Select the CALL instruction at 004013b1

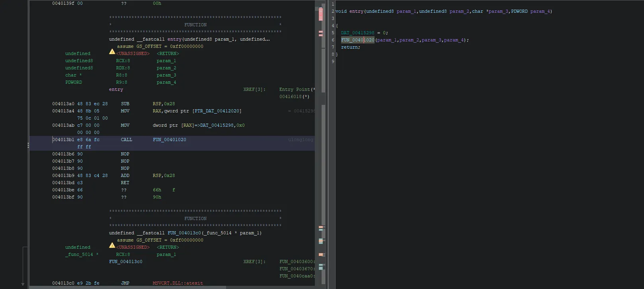[126, 140]
